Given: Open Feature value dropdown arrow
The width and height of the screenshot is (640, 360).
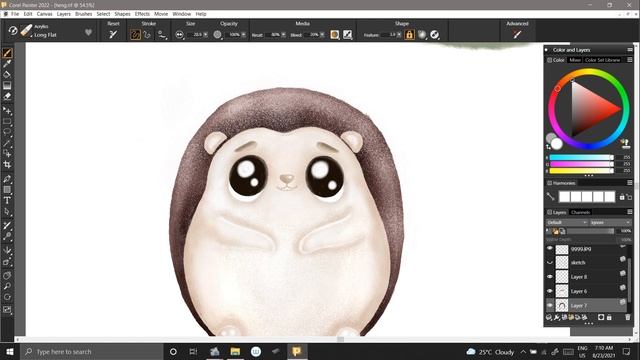Looking at the screenshot, I should click(x=399, y=35).
